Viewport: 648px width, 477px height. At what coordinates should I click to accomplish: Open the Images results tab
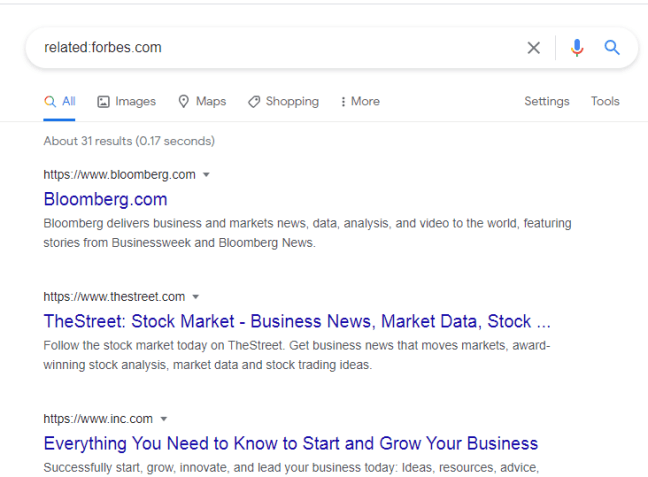click(x=127, y=101)
